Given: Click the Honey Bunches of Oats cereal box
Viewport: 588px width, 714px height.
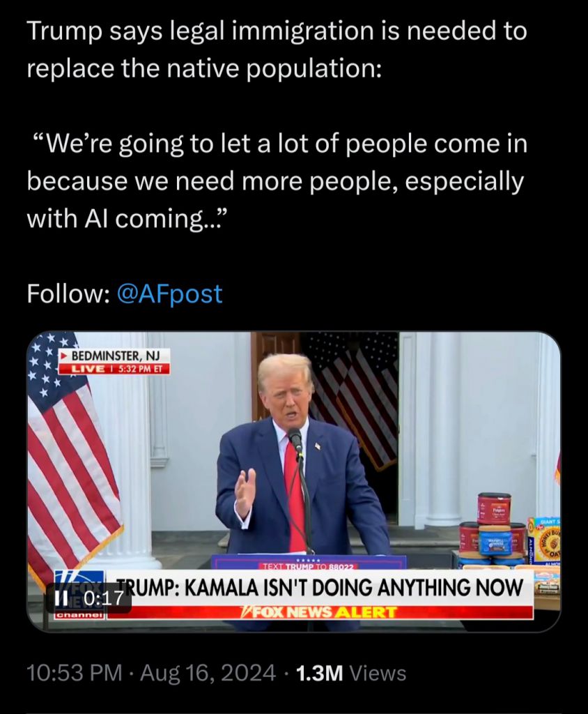Looking at the screenshot, I should [x=543, y=540].
